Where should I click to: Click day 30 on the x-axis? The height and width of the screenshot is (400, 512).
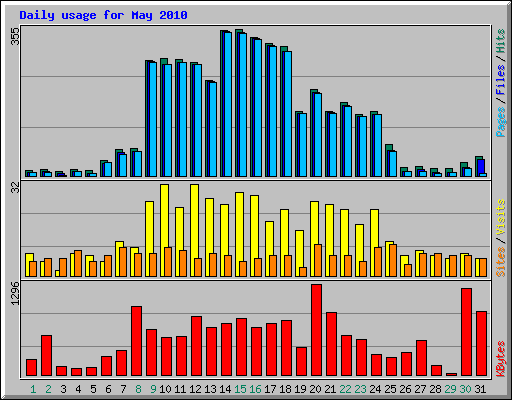click(x=465, y=389)
